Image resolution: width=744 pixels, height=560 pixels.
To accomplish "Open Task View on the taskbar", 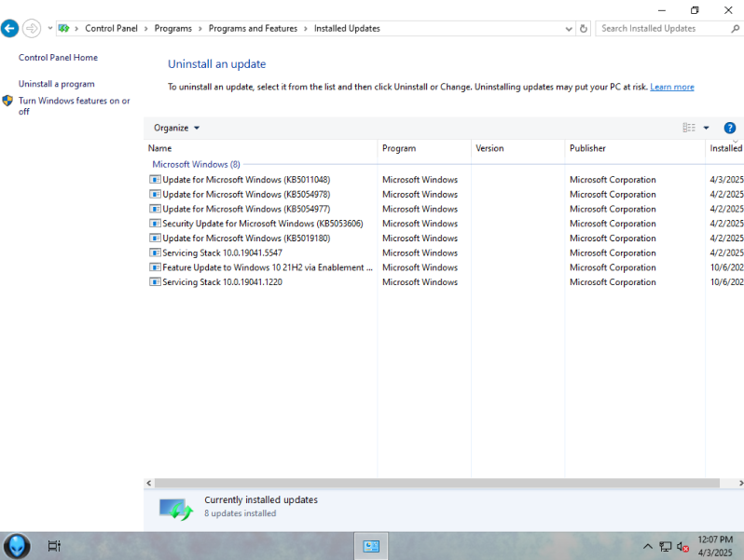I will coord(54,546).
